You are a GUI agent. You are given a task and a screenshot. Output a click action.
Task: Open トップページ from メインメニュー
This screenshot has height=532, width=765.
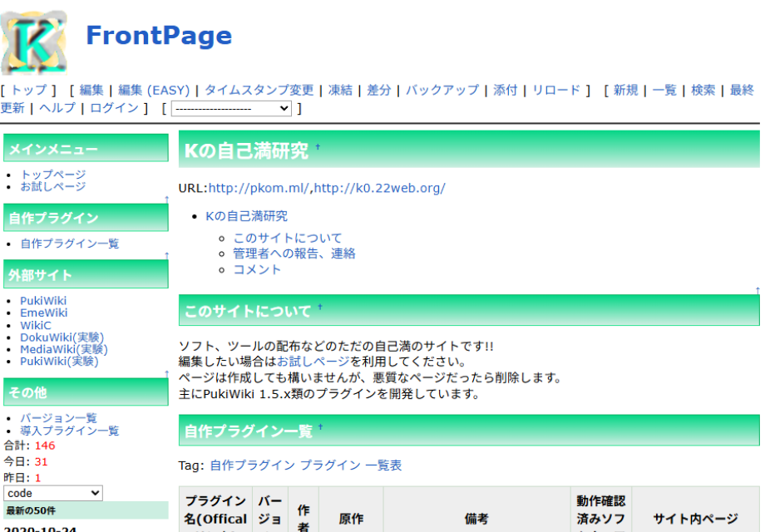point(55,175)
